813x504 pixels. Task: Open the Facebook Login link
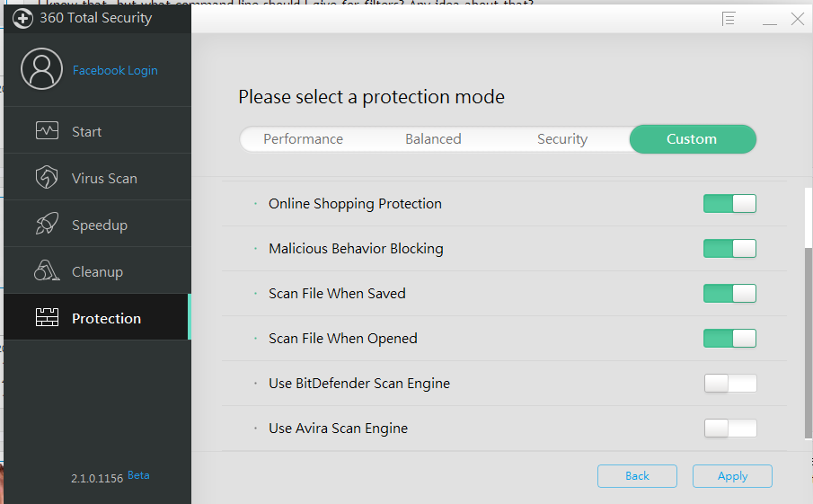coord(115,70)
